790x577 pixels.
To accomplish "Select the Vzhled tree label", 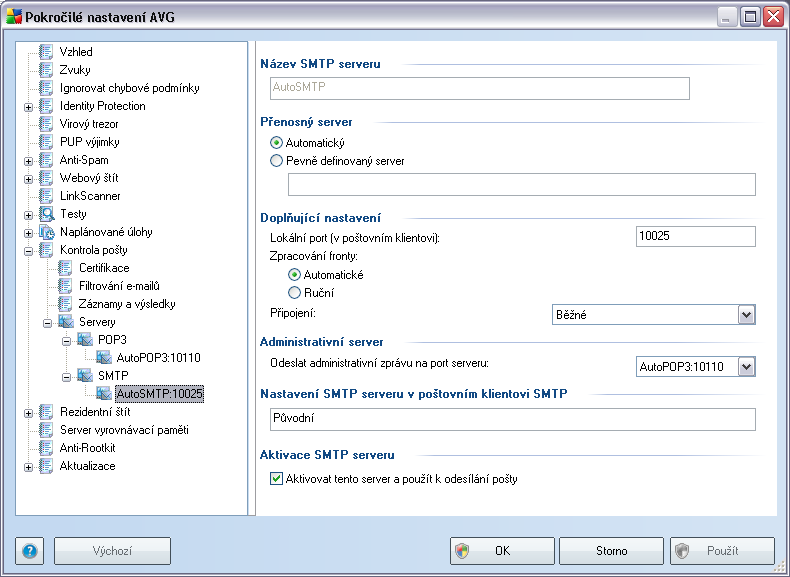I will pos(76,52).
